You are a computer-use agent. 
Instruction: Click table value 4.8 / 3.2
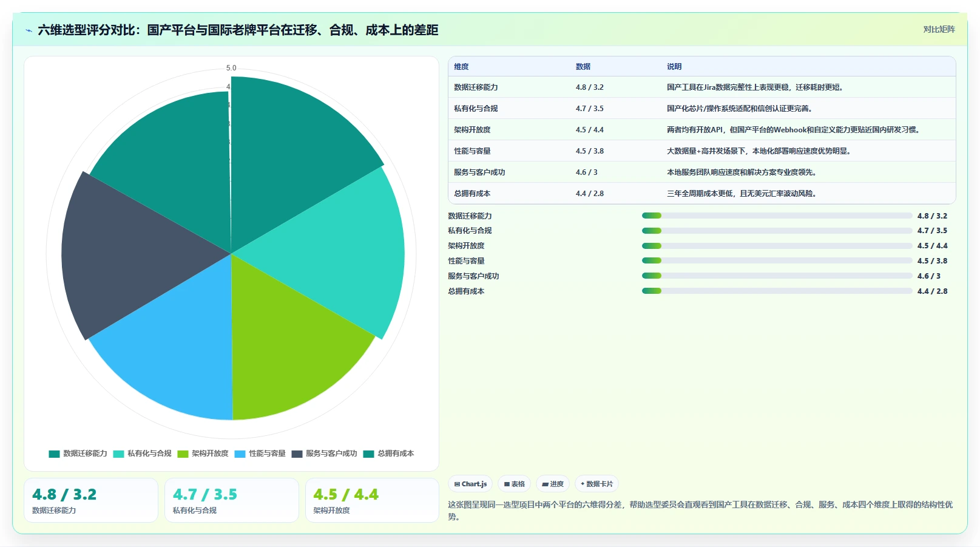pyautogui.click(x=590, y=87)
